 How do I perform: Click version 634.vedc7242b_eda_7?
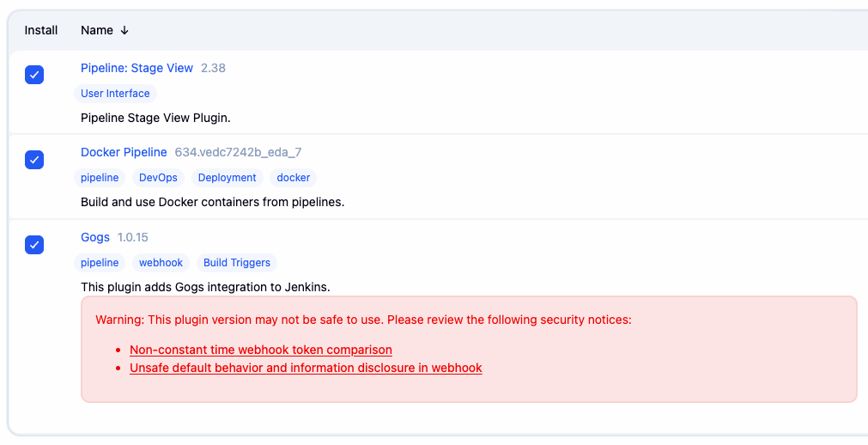(x=238, y=152)
